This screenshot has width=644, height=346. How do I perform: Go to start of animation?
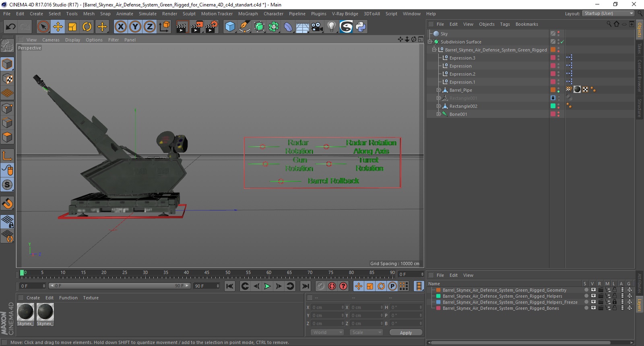click(x=229, y=286)
